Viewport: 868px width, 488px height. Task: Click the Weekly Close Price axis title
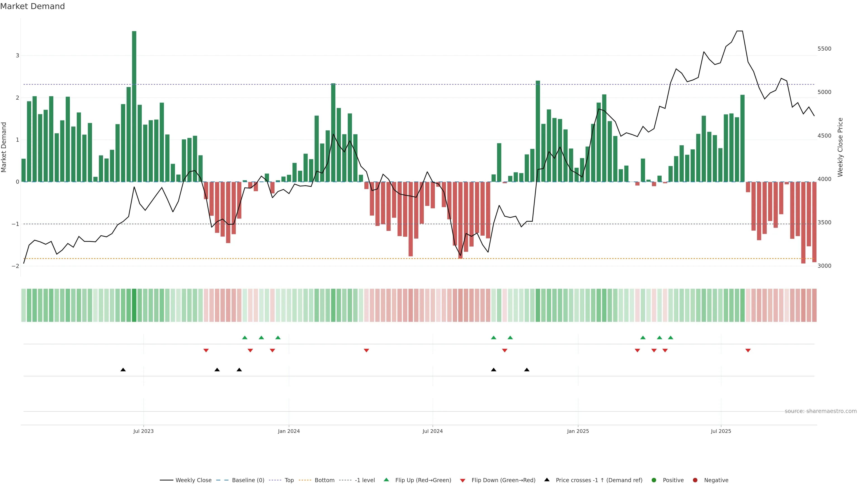pos(840,147)
